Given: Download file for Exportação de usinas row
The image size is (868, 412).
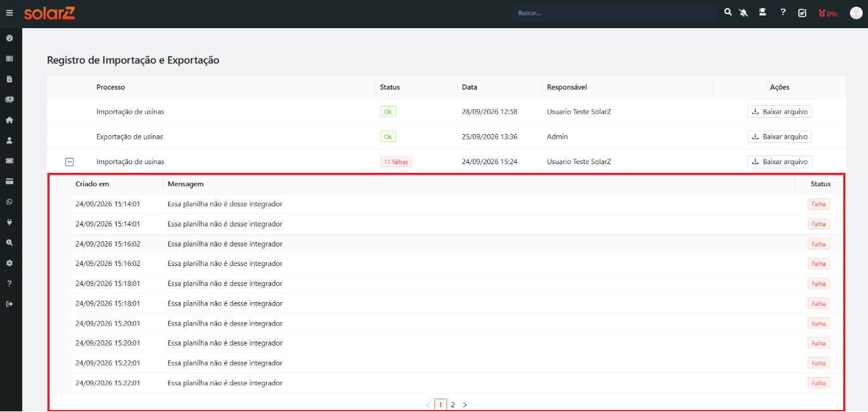Looking at the screenshot, I should (x=780, y=137).
